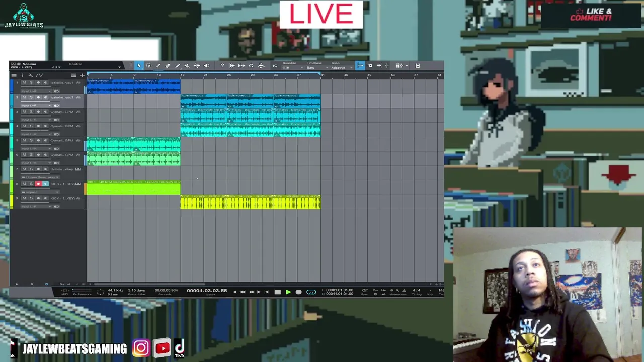644x362 pixels.
Task: Click Return to Zero transport button
Action: [x=267, y=292]
